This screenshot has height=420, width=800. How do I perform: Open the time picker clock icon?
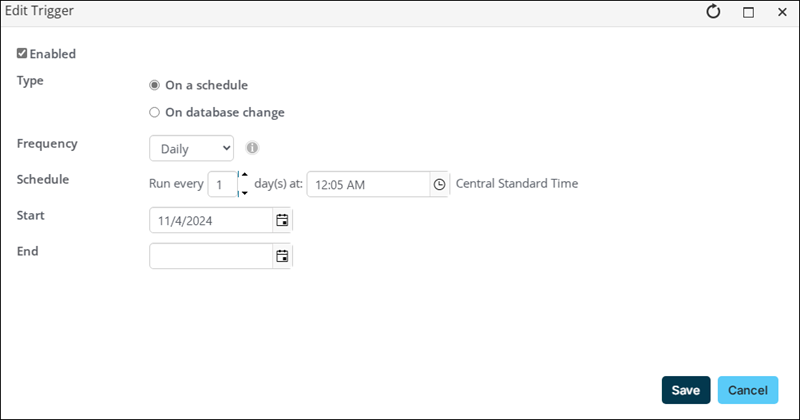point(439,184)
